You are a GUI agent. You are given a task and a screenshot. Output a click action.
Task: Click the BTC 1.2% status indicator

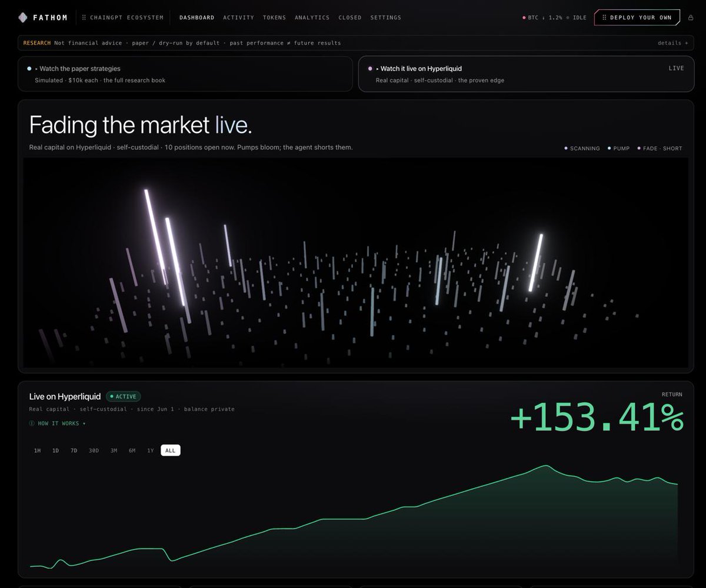pyautogui.click(x=542, y=18)
